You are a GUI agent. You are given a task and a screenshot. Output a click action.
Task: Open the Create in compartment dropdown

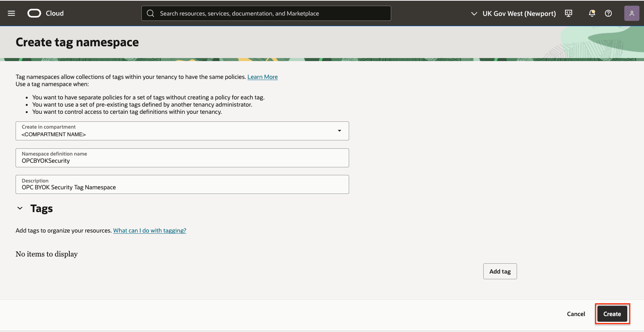[x=182, y=131]
